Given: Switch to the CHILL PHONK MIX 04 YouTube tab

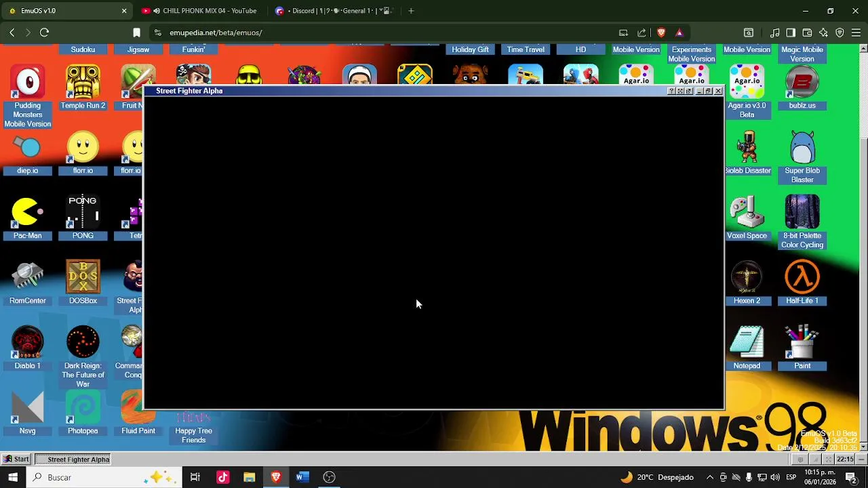Looking at the screenshot, I should click(x=201, y=11).
